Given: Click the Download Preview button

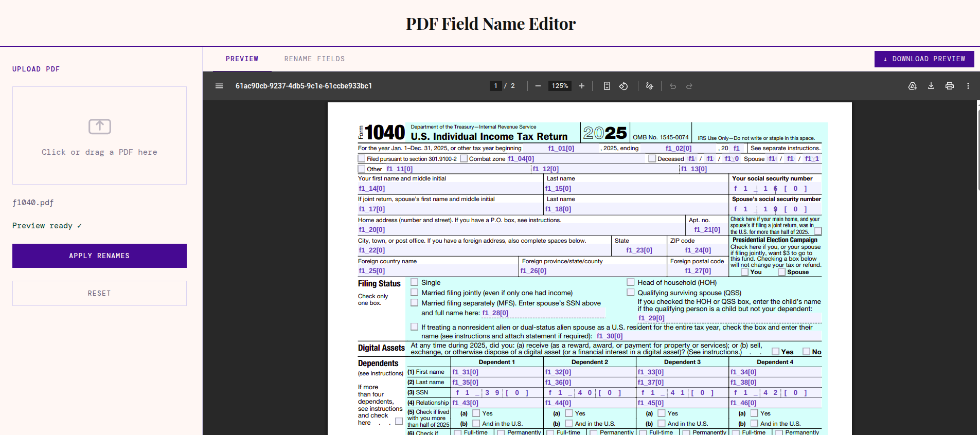Looking at the screenshot, I should 924,59.
